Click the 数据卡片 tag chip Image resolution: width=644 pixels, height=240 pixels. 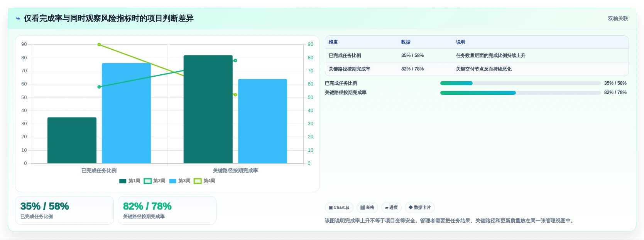tap(420, 208)
